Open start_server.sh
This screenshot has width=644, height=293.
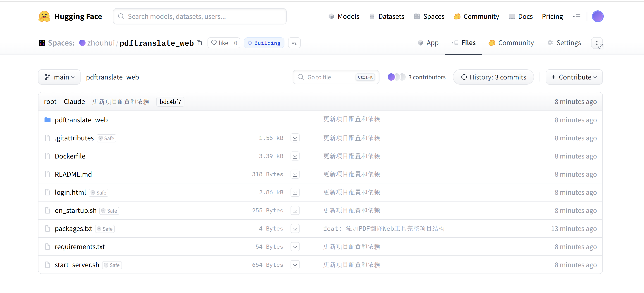tap(77, 265)
